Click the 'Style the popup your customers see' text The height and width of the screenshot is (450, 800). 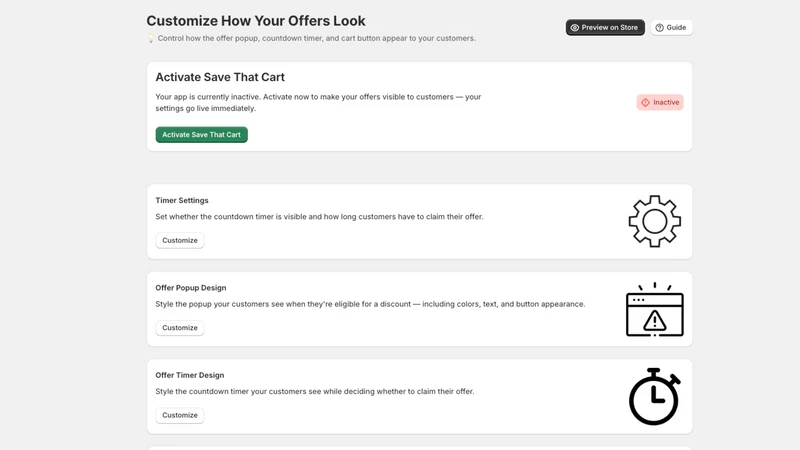point(370,304)
